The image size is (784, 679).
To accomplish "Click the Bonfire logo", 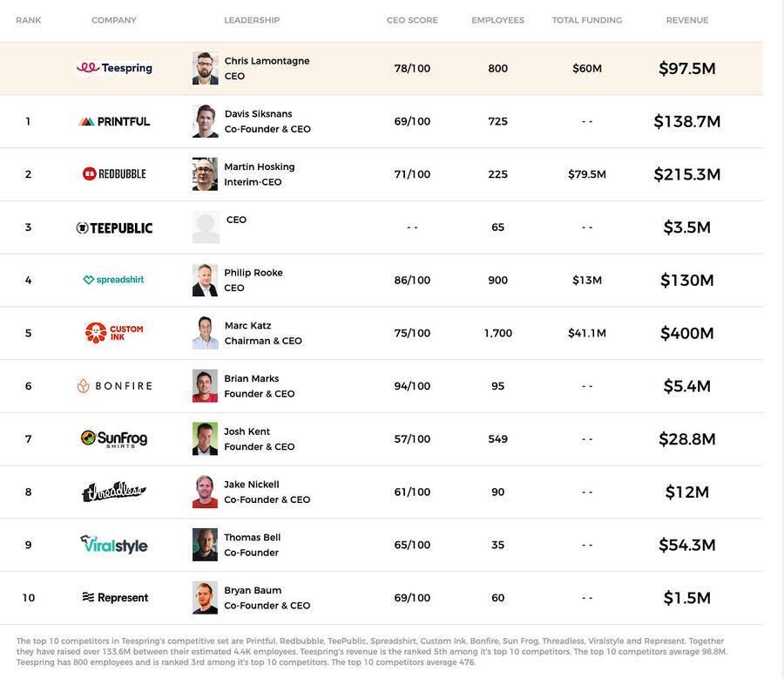I will [114, 386].
